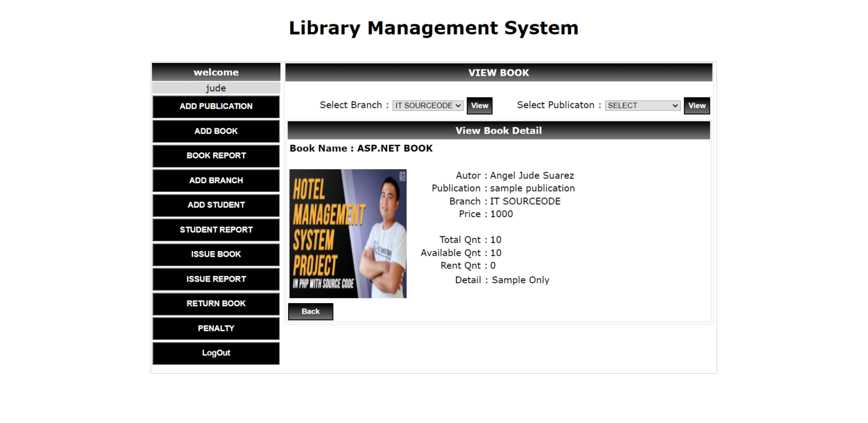The width and height of the screenshot is (868, 423).
Task: LogOut of the Library Management System
Action: point(215,353)
